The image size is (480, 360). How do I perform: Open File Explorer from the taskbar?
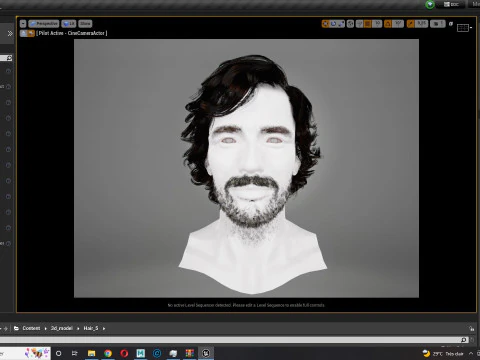point(91,353)
